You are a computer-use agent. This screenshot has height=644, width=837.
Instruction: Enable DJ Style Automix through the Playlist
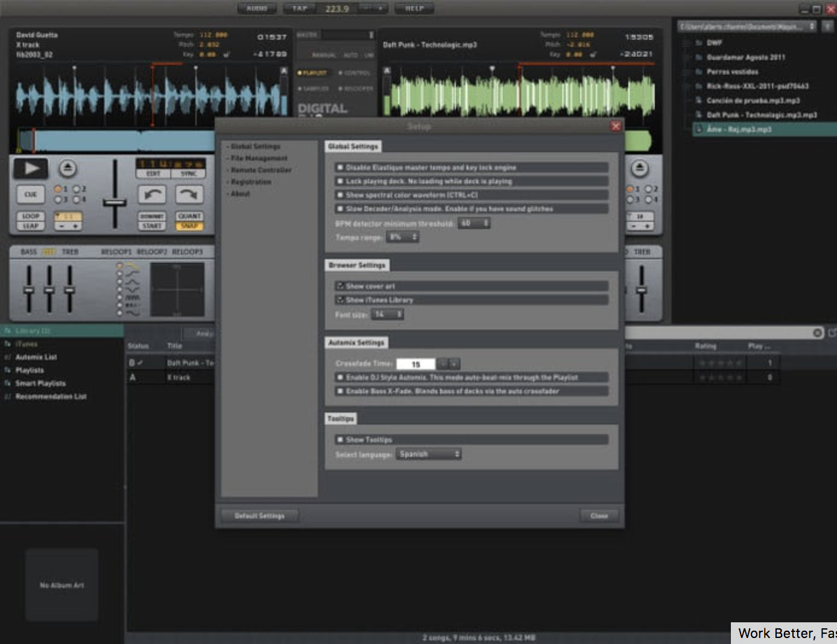point(340,377)
